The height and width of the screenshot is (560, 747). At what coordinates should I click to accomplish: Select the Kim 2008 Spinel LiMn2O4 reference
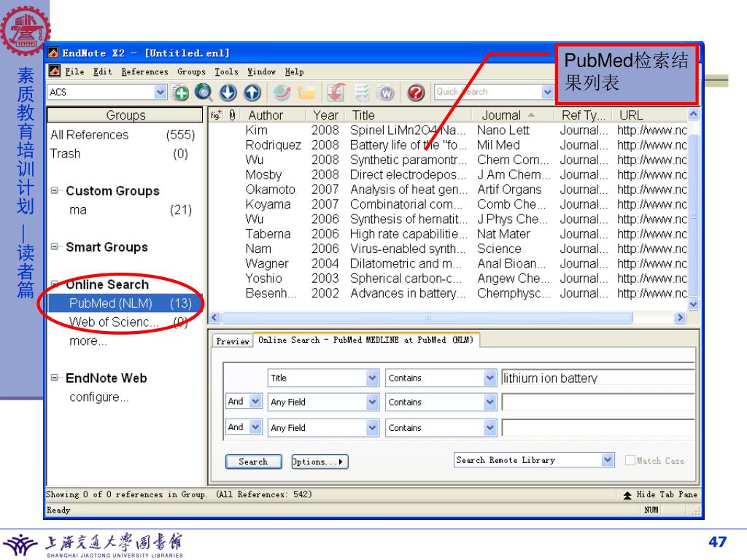point(448,130)
